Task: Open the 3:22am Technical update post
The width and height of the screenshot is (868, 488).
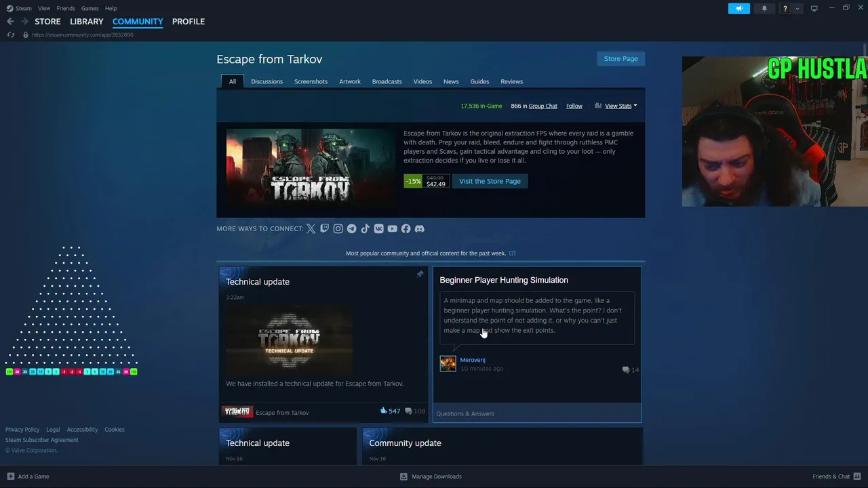Action: tap(258, 282)
